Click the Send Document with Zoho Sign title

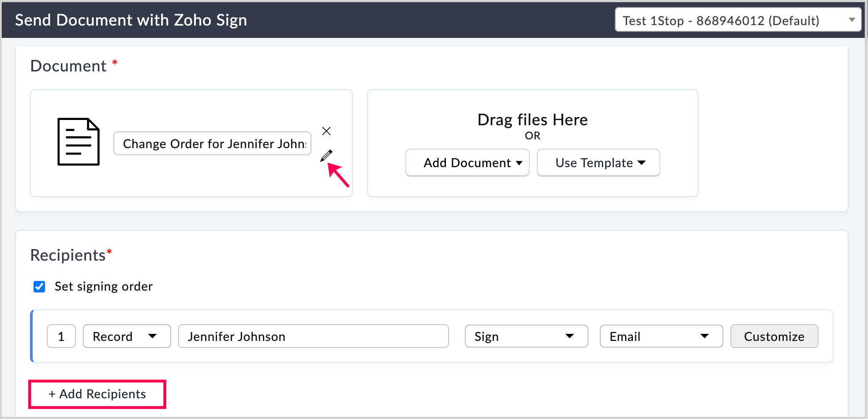point(131,20)
